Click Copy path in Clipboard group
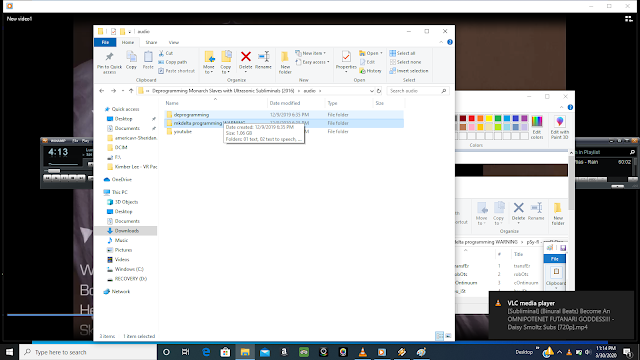640x360 pixels. point(173,62)
